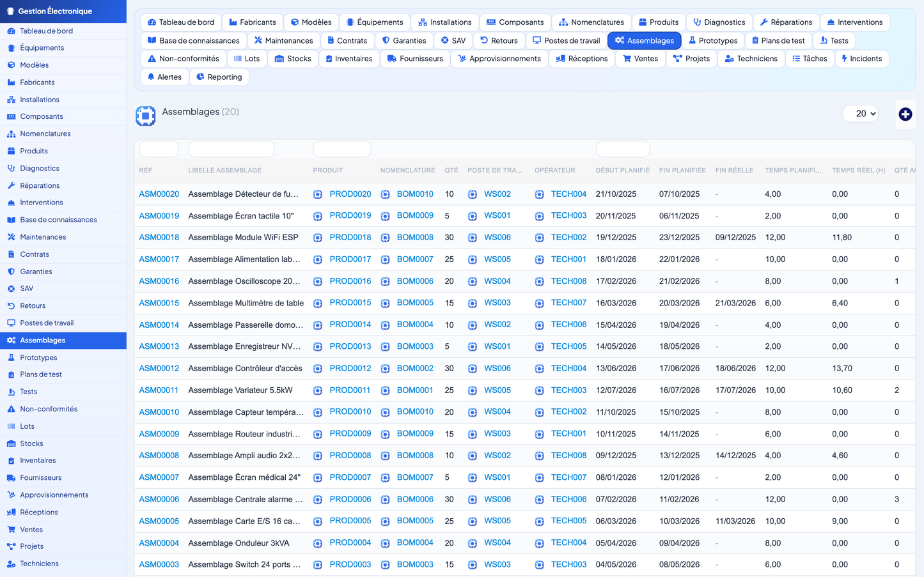924x577 pixels.
Task: Open the Base de connaissances tab
Action: [193, 40]
